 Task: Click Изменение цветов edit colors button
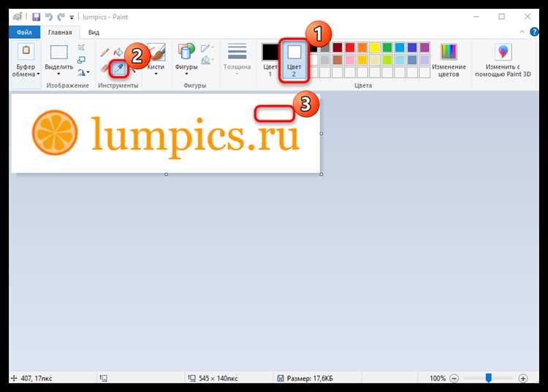point(449,60)
